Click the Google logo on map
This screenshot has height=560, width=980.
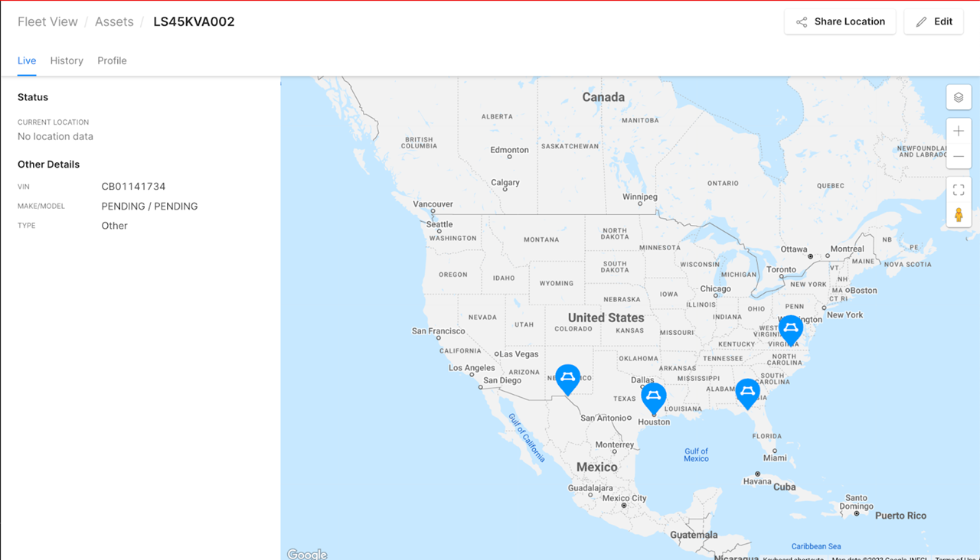307,554
